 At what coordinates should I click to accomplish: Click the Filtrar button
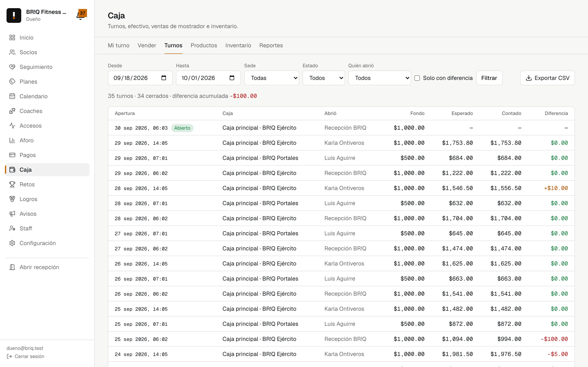click(489, 78)
